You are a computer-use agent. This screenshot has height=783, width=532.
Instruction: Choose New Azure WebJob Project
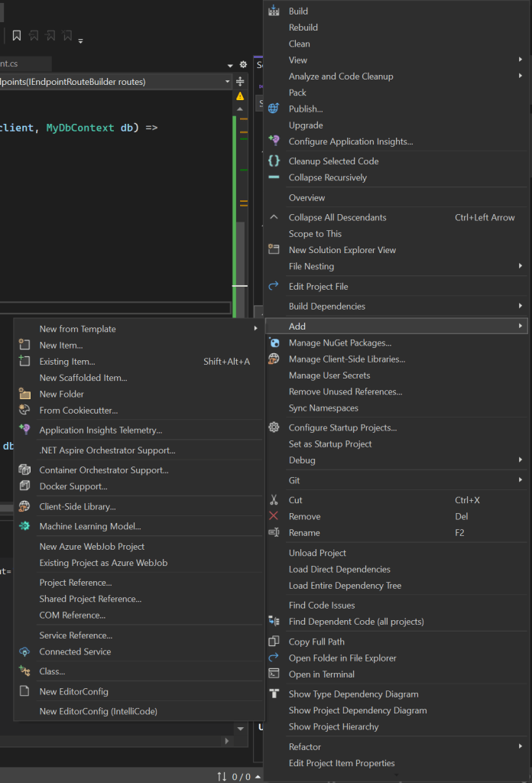pos(92,546)
